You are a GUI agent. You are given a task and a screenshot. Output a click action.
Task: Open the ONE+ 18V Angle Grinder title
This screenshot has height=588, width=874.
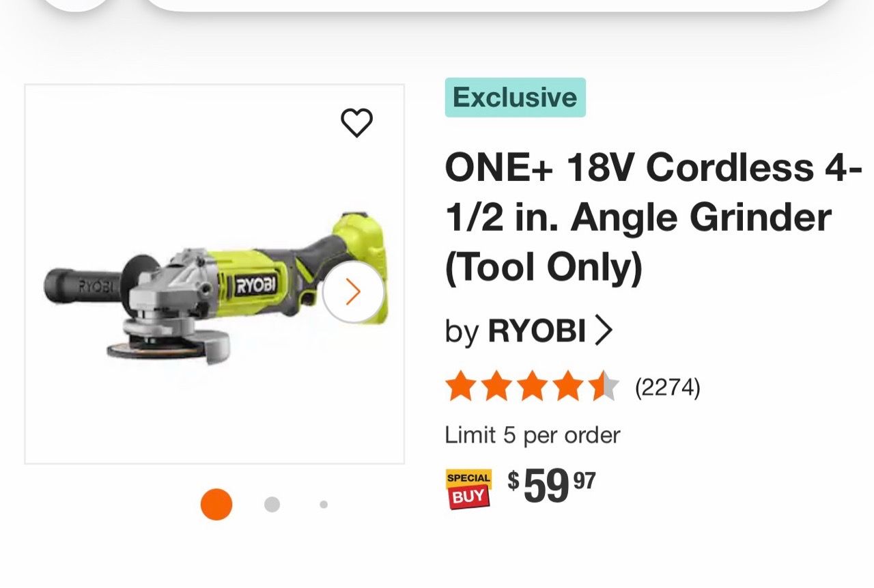tap(653, 218)
